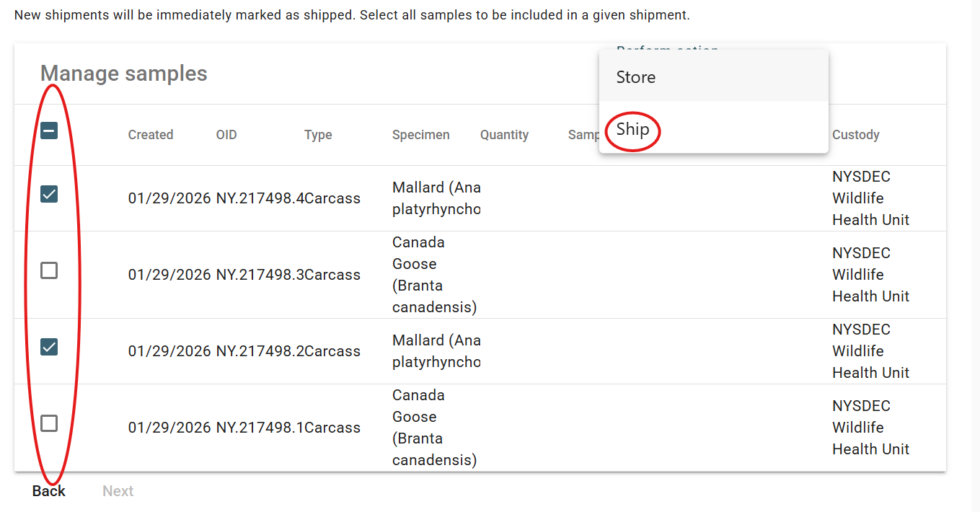The height and width of the screenshot is (512, 980).
Task: Check the NY.217498.3 Canada Goose sample
Action: 49,270
